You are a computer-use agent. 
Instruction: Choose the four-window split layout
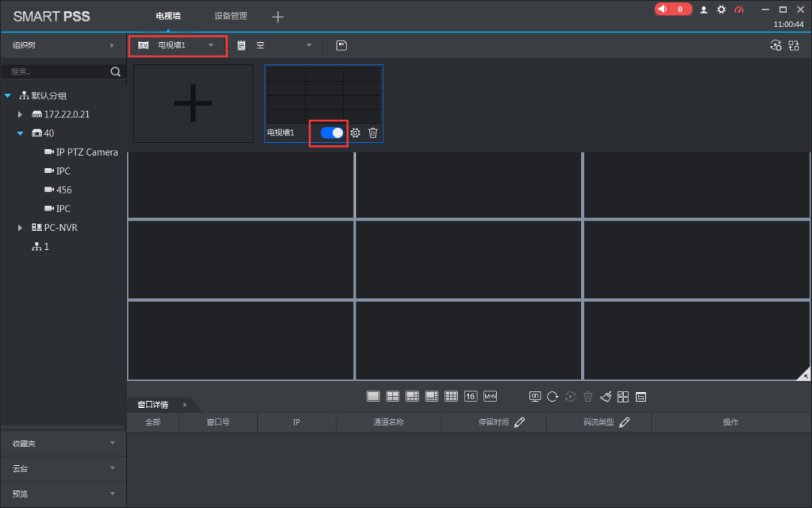coord(392,397)
